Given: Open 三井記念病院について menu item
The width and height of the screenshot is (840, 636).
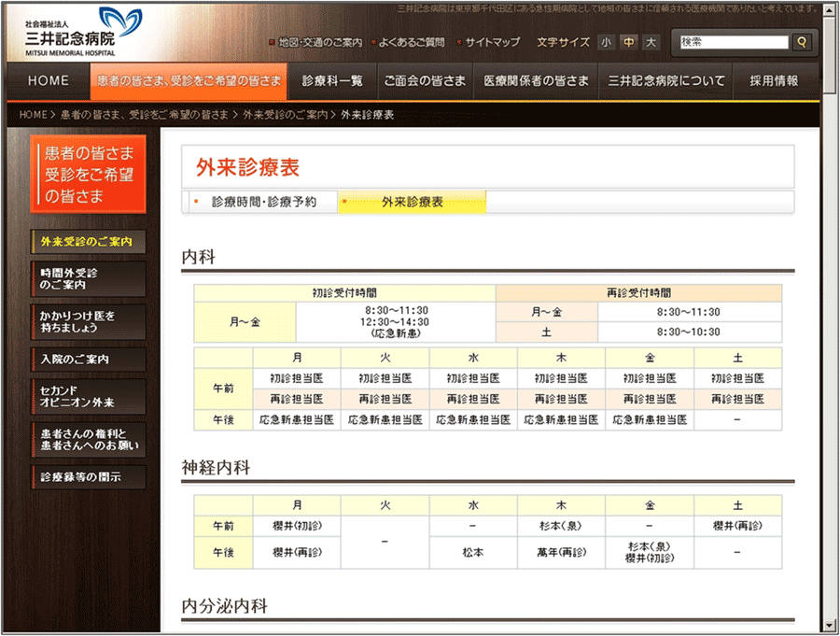Looking at the screenshot, I should tap(666, 81).
